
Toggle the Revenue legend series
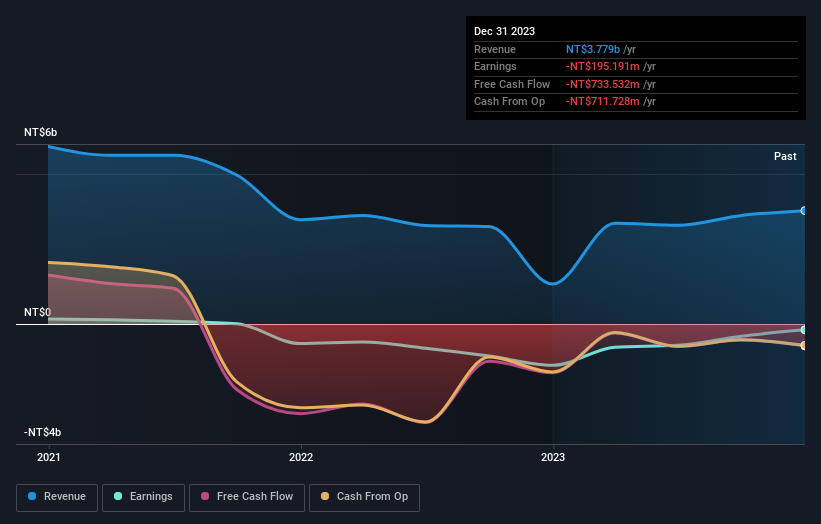click(x=57, y=497)
